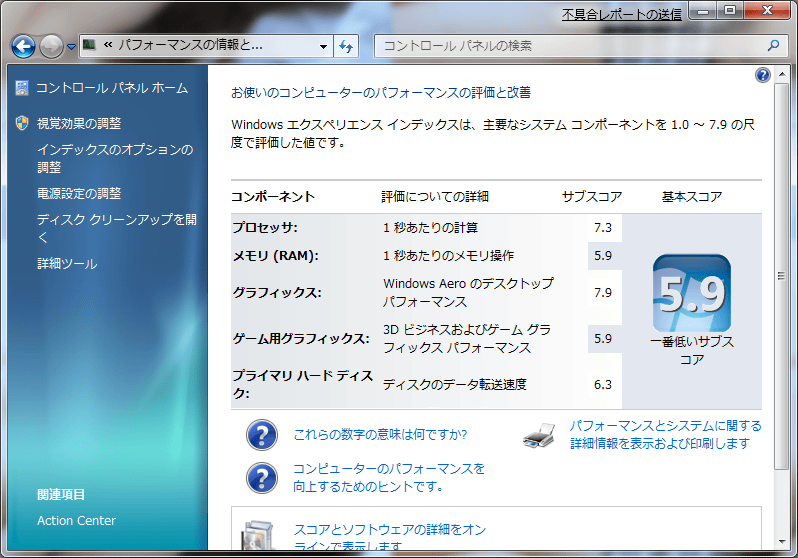Click the printer icon

540,435
